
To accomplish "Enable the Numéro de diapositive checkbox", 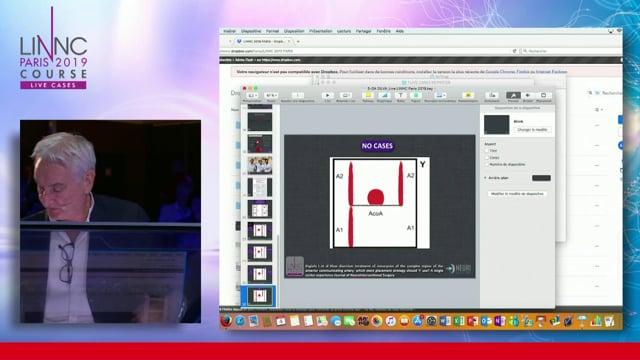I will pyautogui.click(x=487, y=164).
